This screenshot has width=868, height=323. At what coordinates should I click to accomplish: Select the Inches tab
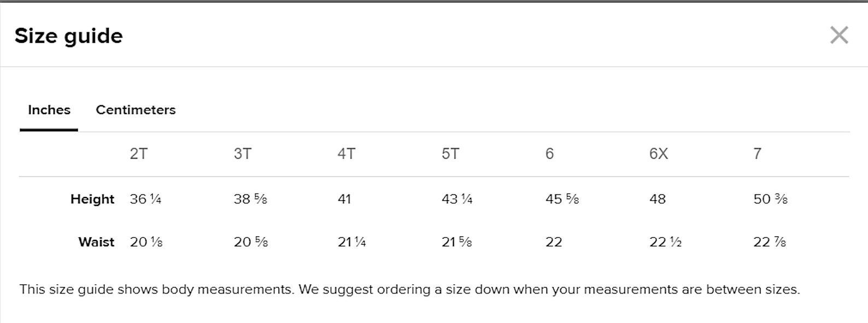tap(49, 110)
